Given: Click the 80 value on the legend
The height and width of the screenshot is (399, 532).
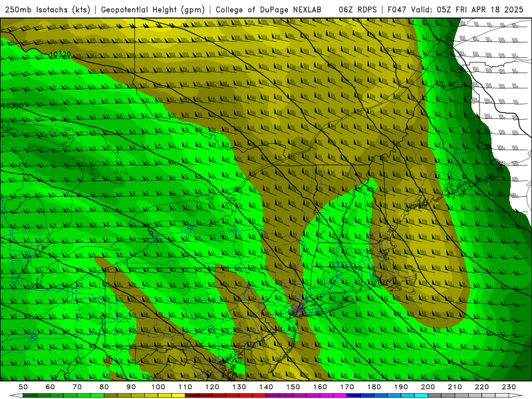Looking at the screenshot, I should tap(104, 387).
